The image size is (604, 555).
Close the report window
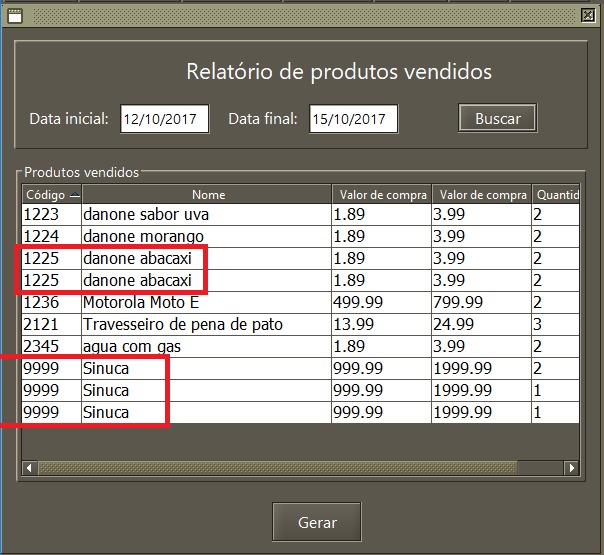coord(588,15)
